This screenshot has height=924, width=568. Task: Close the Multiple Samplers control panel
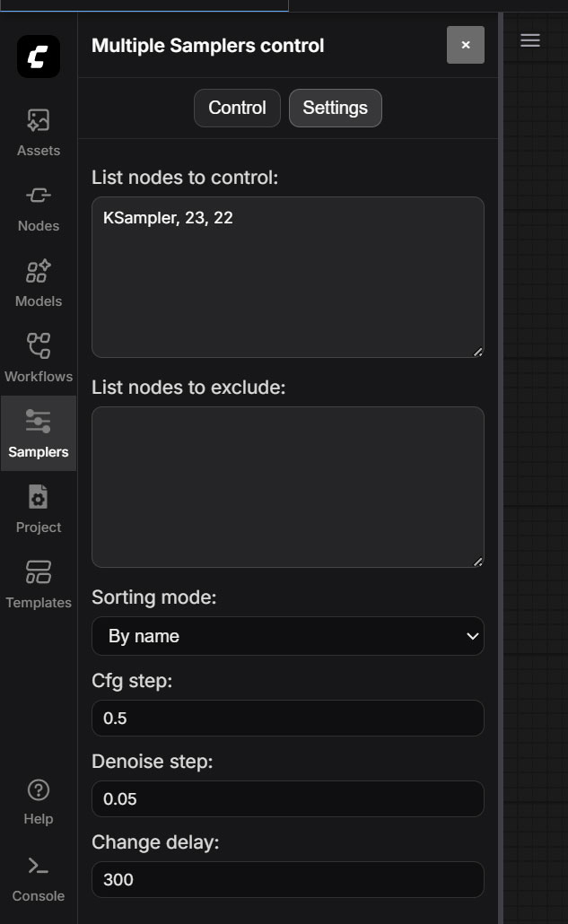(466, 45)
